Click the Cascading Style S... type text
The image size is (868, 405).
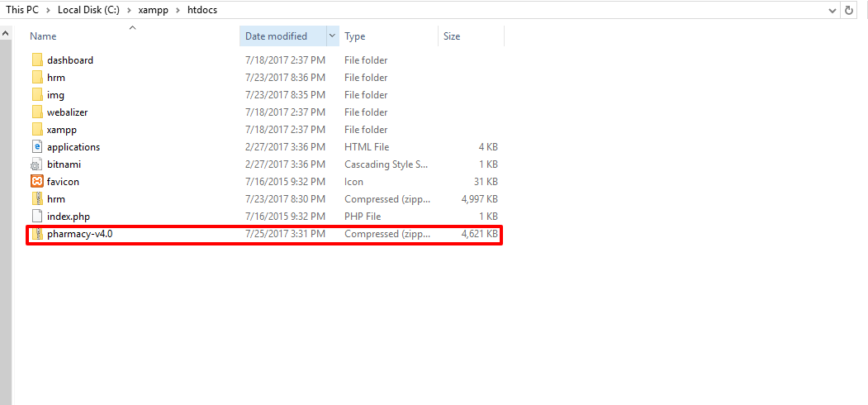coord(386,164)
